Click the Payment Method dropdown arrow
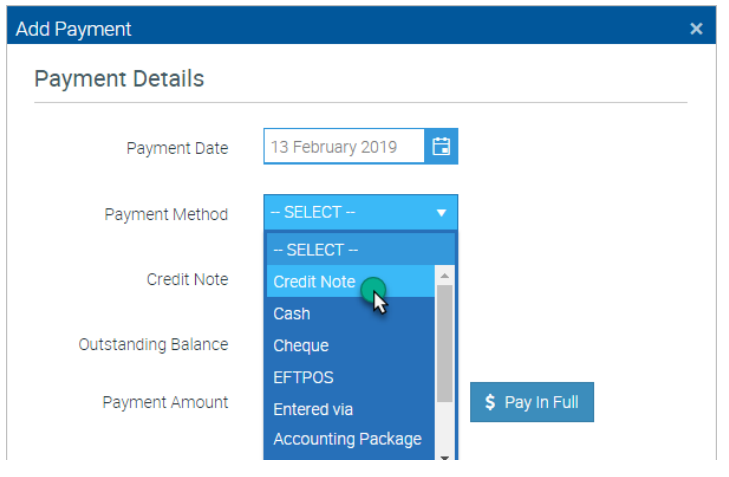Viewport: 729px width, 477px height. (x=441, y=213)
